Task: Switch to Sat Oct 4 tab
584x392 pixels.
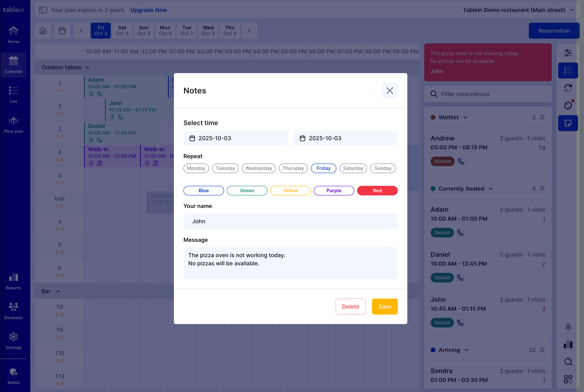Action: point(122,31)
